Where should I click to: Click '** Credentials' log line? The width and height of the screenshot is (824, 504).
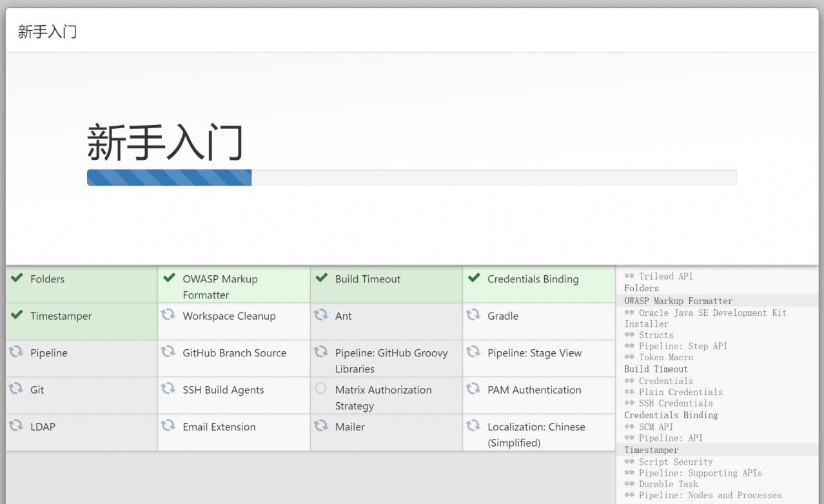tap(658, 381)
